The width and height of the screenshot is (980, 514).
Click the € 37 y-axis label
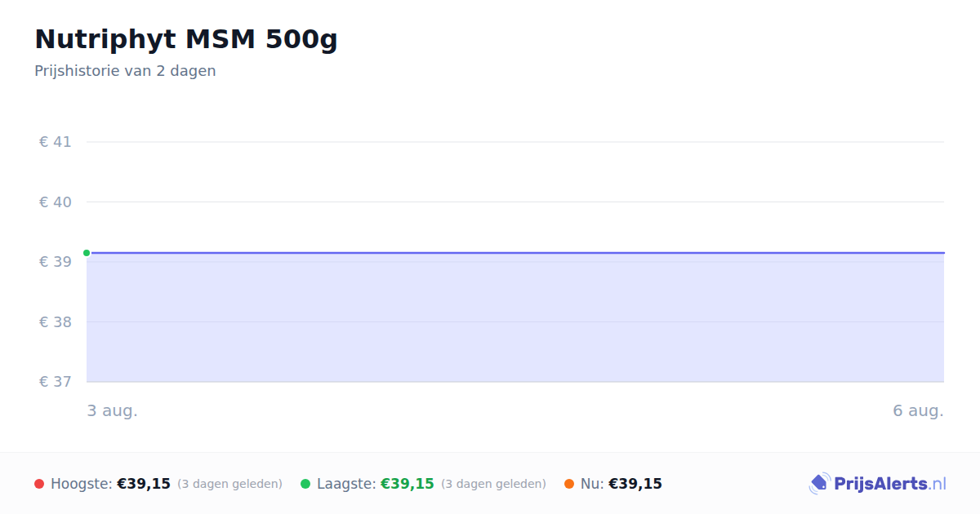pyautogui.click(x=56, y=382)
